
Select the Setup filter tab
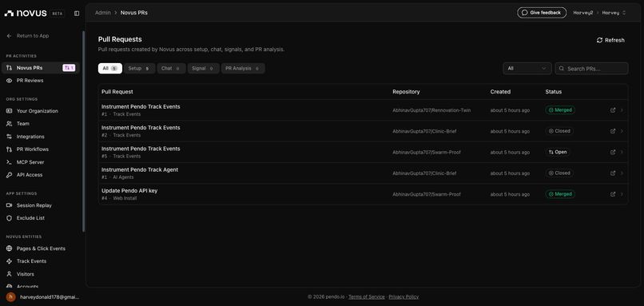click(140, 69)
